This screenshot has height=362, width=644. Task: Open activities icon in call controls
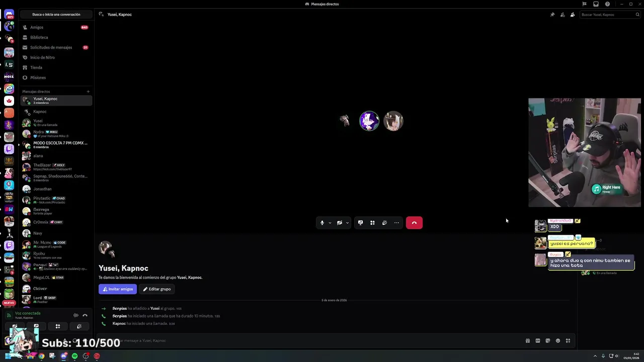pos(372,223)
